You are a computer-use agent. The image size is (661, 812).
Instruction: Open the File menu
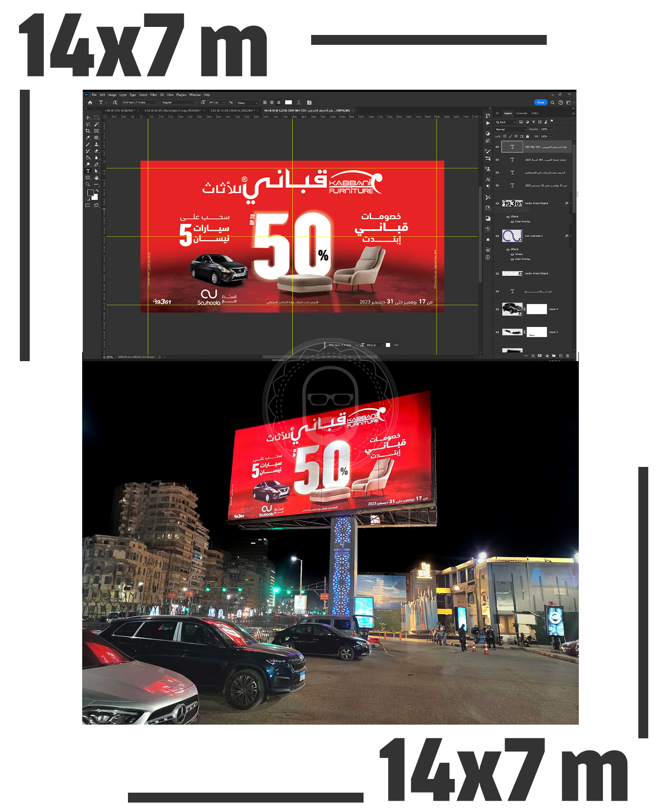coord(94,95)
